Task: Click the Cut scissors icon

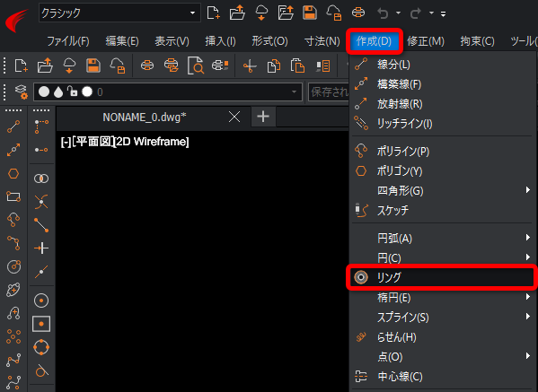Action: [250, 65]
